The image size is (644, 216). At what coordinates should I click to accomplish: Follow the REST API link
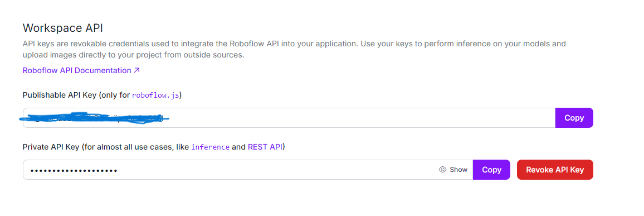[265, 147]
